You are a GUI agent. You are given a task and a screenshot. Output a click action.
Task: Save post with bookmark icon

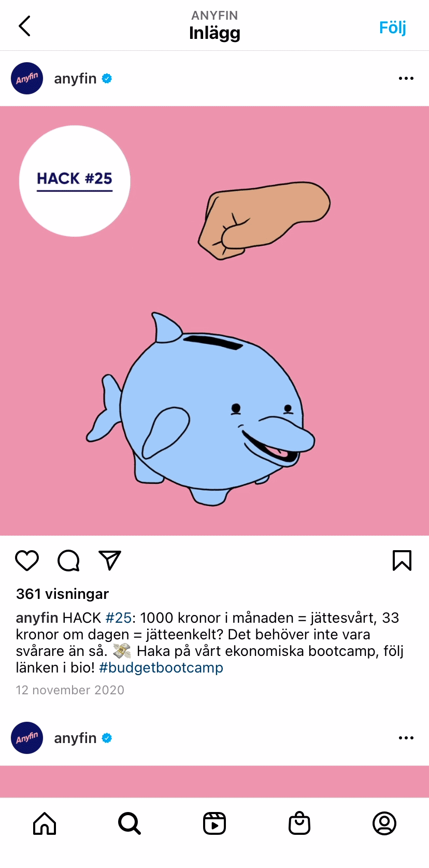click(402, 561)
